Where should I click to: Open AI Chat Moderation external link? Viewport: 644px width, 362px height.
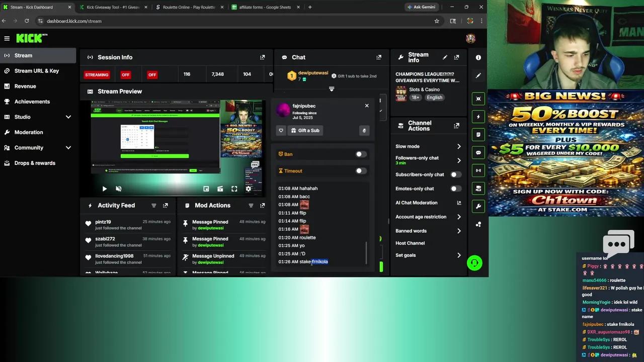459,203
